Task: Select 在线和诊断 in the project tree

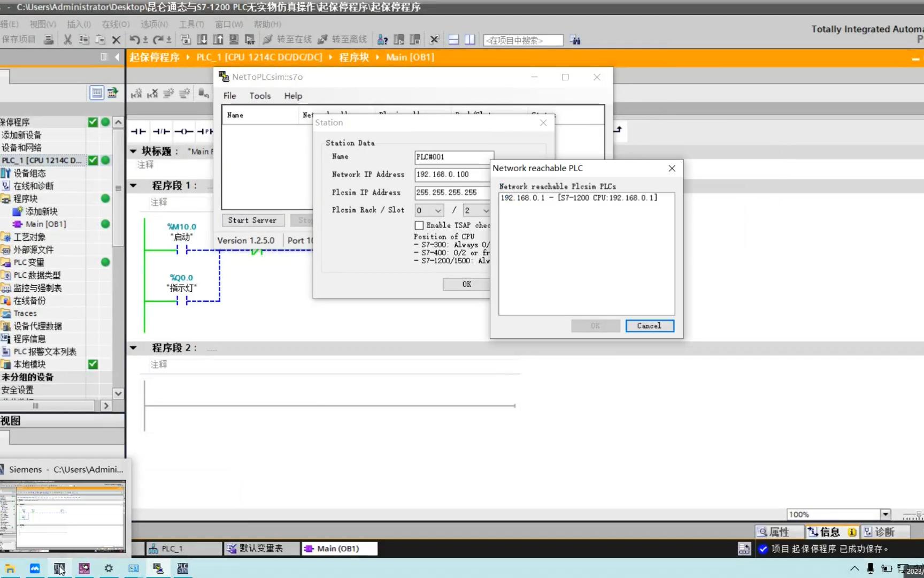Action: 33,186
